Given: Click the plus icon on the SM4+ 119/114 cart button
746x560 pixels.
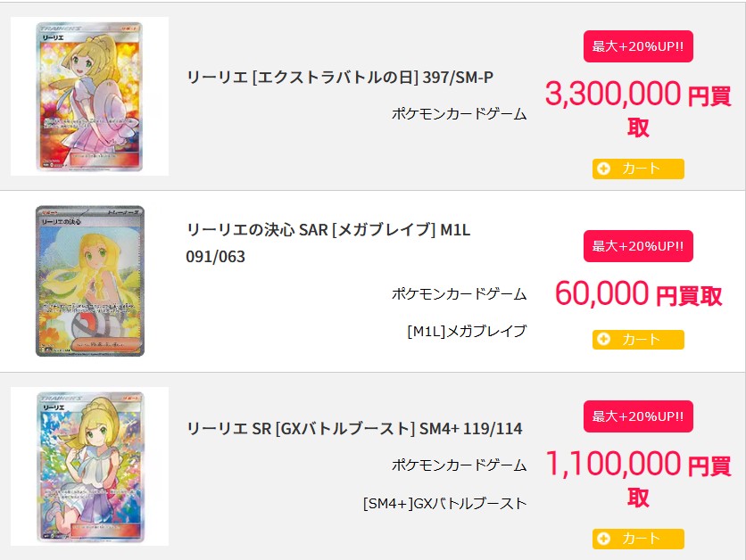Looking at the screenshot, I should pyautogui.click(x=604, y=539).
